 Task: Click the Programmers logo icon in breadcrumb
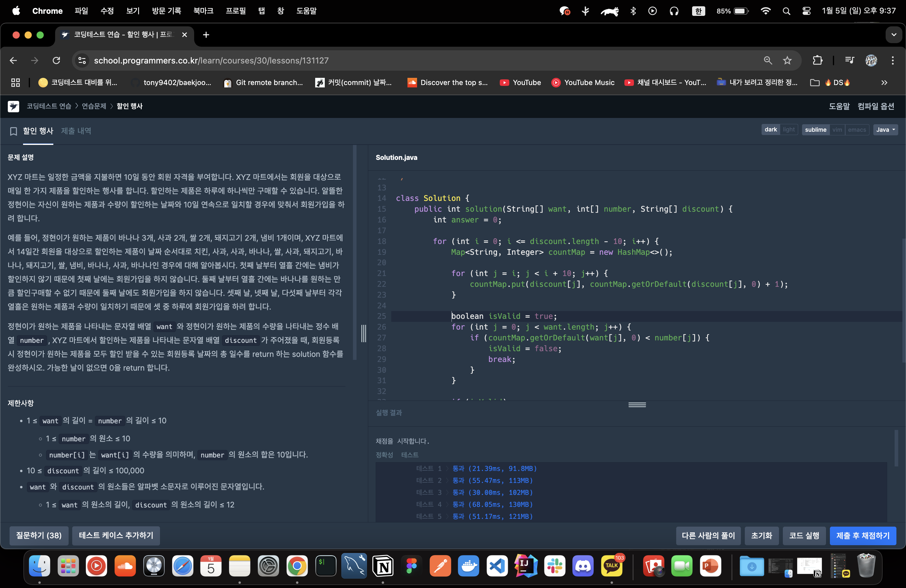13,106
